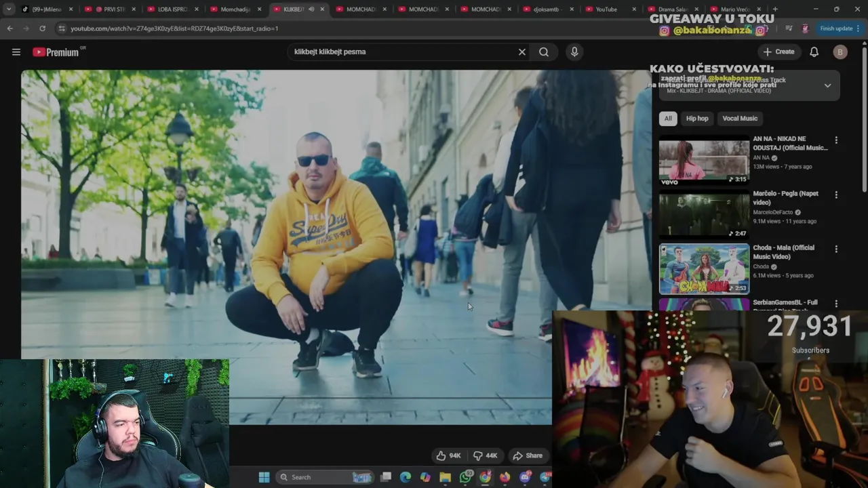Open options for AN NA - NIKAD NE ODUSTAJ

click(x=836, y=140)
